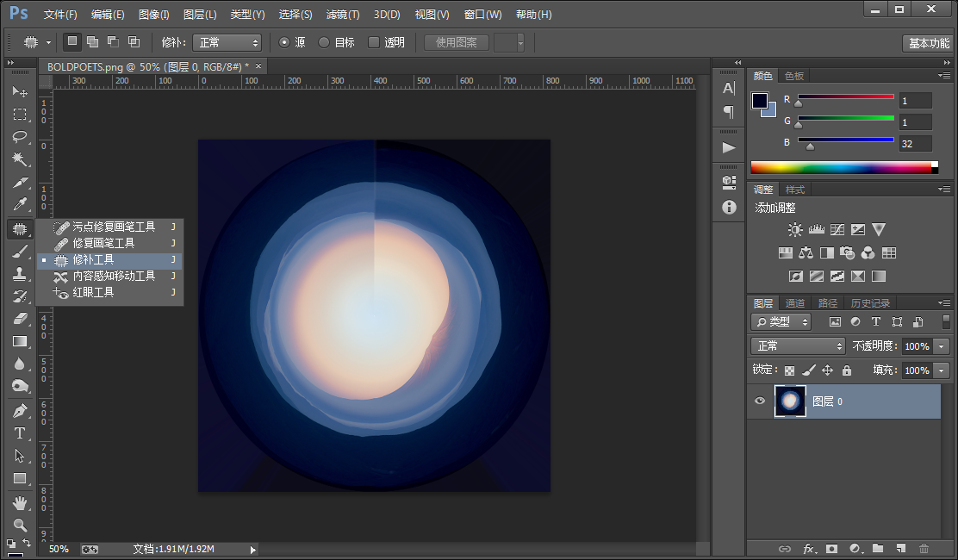Select the Magic Wand tool
The width and height of the screenshot is (958, 560).
click(20, 159)
